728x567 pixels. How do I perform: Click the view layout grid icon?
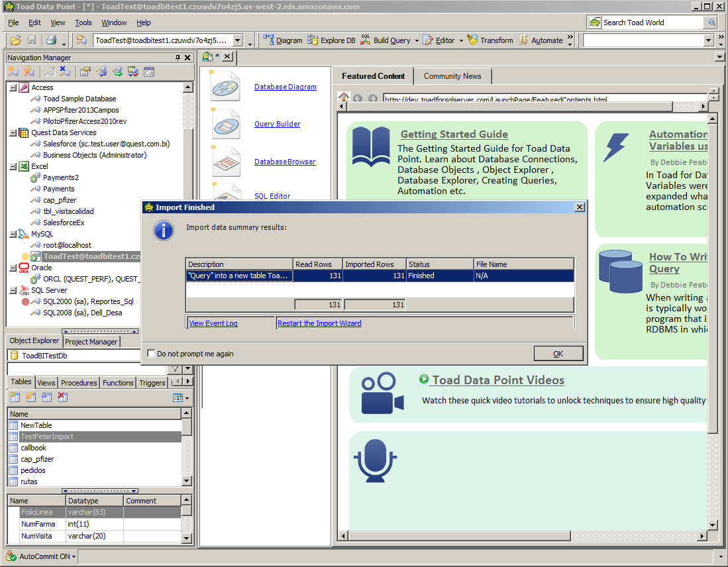point(178,398)
